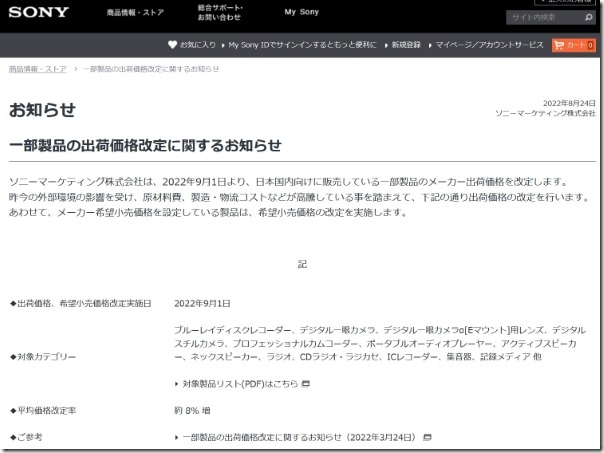The height and width of the screenshot is (453, 604).
Task: Click the search magnifier icon
Action: pos(589,17)
